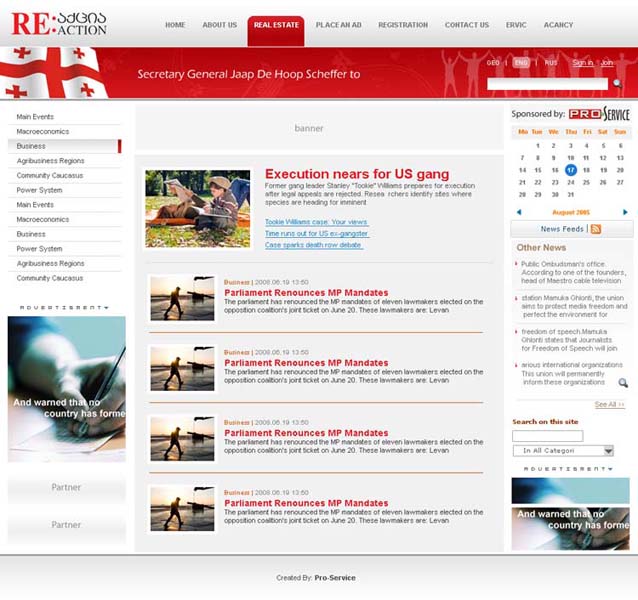Click the RE:ACTION site logo
638x600 pixels.
(x=59, y=24)
